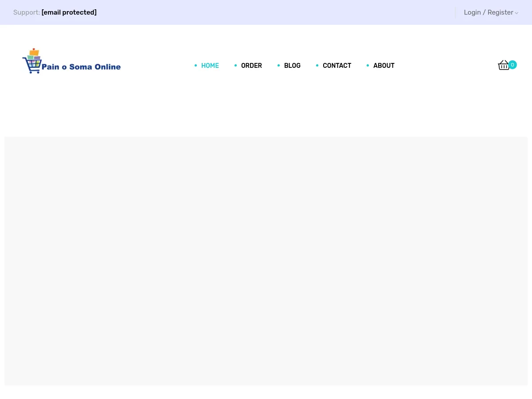Visit the BLOG section
The height and width of the screenshot is (399, 532).
point(292,65)
